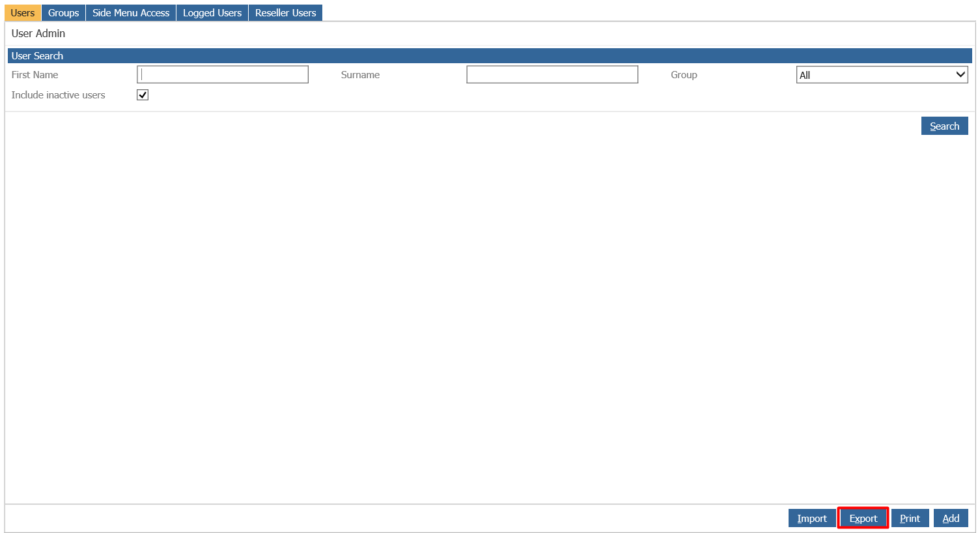980x533 pixels.
Task: Click into the First Name field
Action: tap(223, 74)
